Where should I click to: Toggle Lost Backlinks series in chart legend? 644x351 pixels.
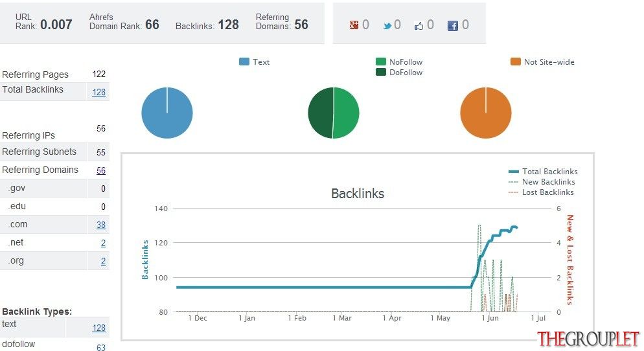[540, 192]
